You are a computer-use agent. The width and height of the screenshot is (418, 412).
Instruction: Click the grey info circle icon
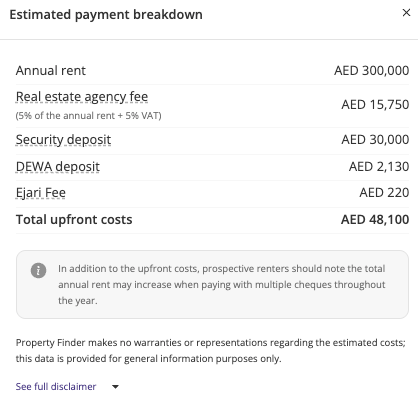38,270
